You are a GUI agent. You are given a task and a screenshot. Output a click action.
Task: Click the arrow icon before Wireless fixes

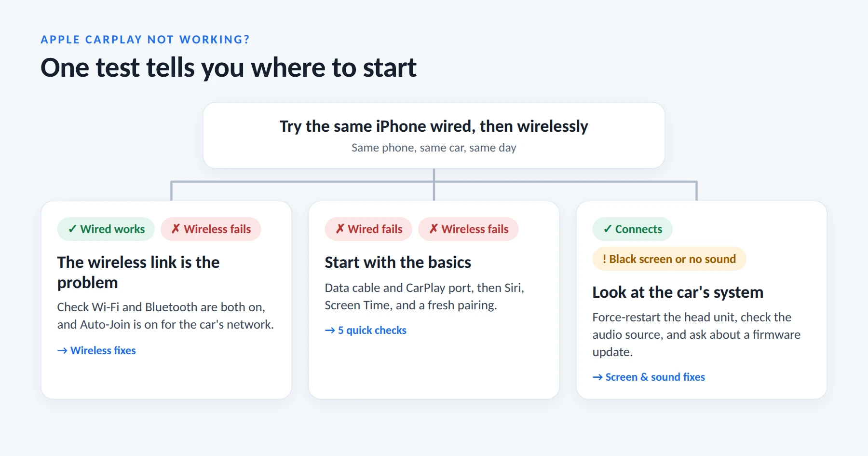pyautogui.click(x=62, y=351)
